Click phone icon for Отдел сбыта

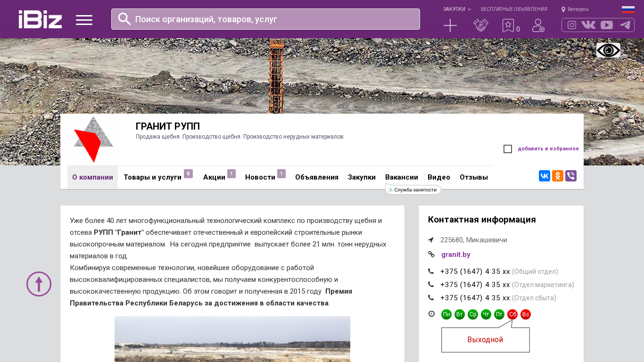(431, 298)
